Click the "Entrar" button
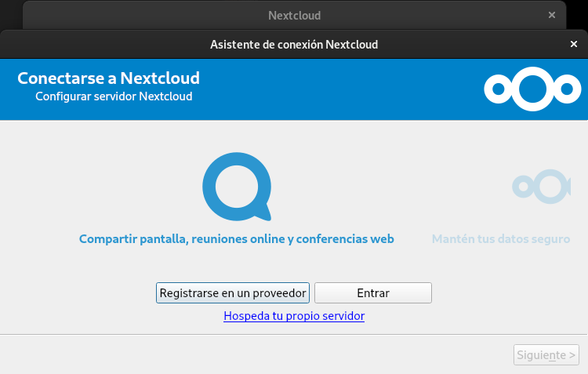The width and height of the screenshot is (588, 374). point(373,292)
